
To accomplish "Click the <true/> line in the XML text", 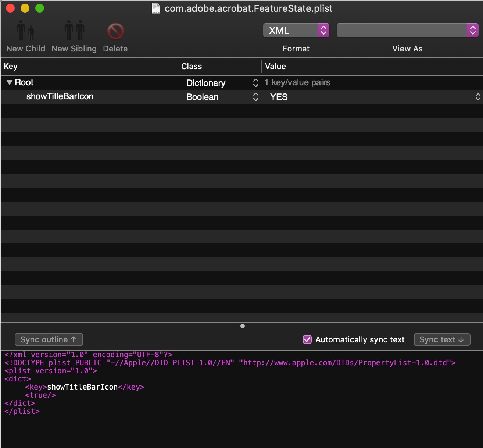I will point(40,395).
